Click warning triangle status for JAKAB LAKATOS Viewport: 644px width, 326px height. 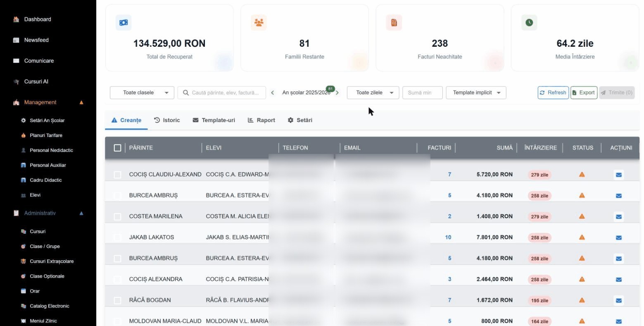[x=582, y=237]
